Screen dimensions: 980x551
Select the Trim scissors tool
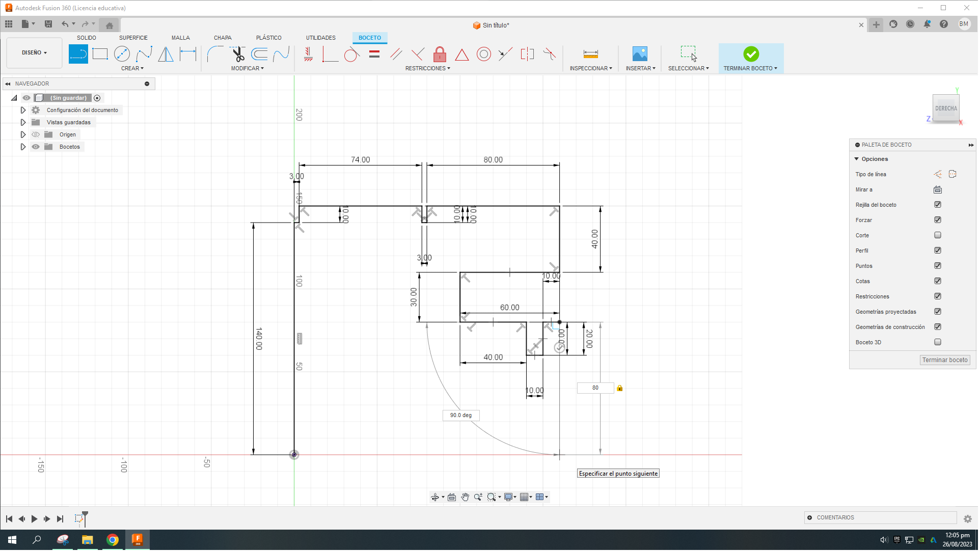click(237, 54)
